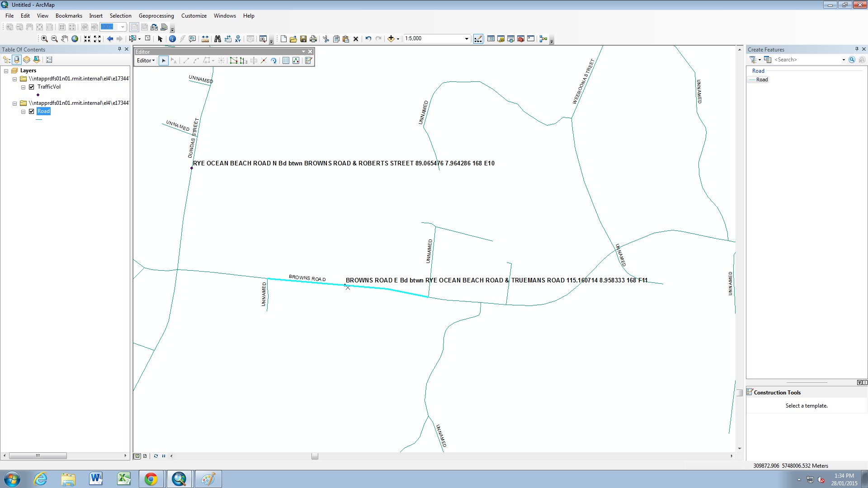Open the Geoprocessing menu

[156, 16]
